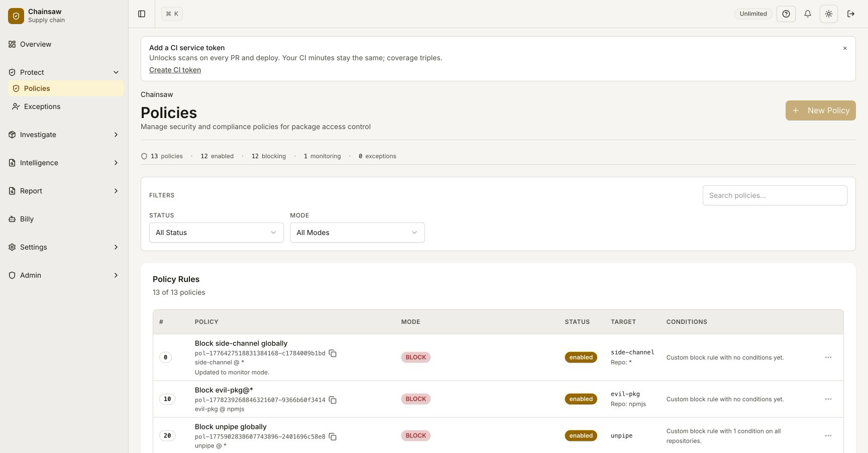Click the priority 10 badge

[x=167, y=399]
